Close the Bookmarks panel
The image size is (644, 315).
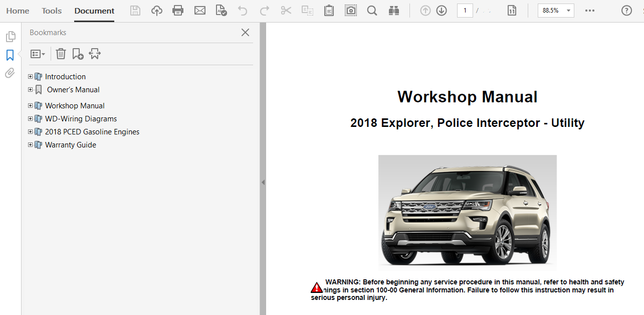click(x=245, y=33)
